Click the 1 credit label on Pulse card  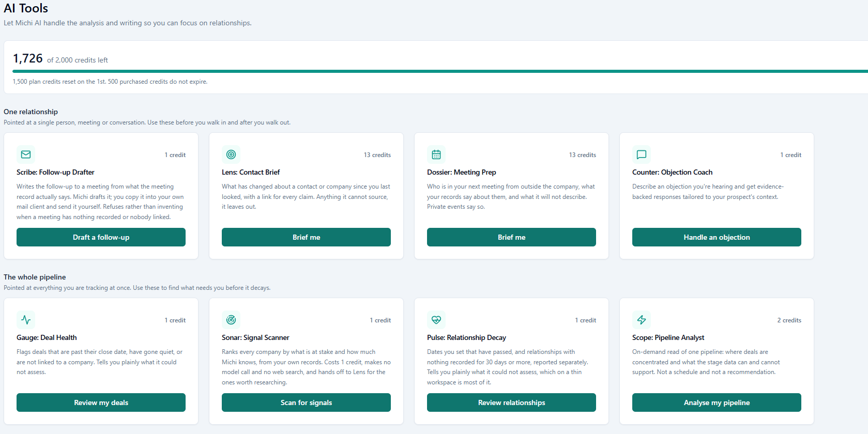point(585,320)
